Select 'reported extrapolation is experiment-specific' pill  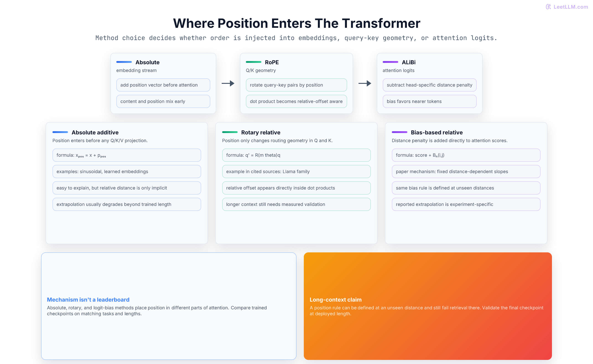pyautogui.click(x=466, y=204)
